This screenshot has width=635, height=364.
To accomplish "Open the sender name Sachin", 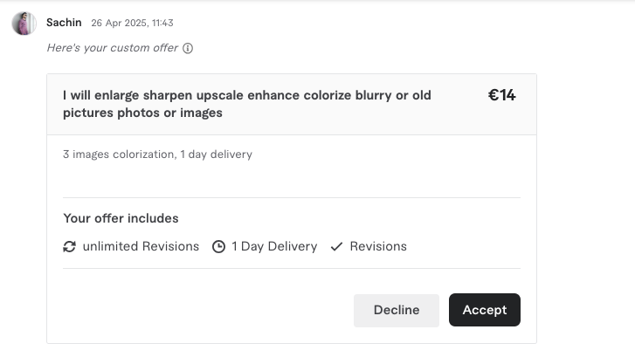I will [x=64, y=23].
